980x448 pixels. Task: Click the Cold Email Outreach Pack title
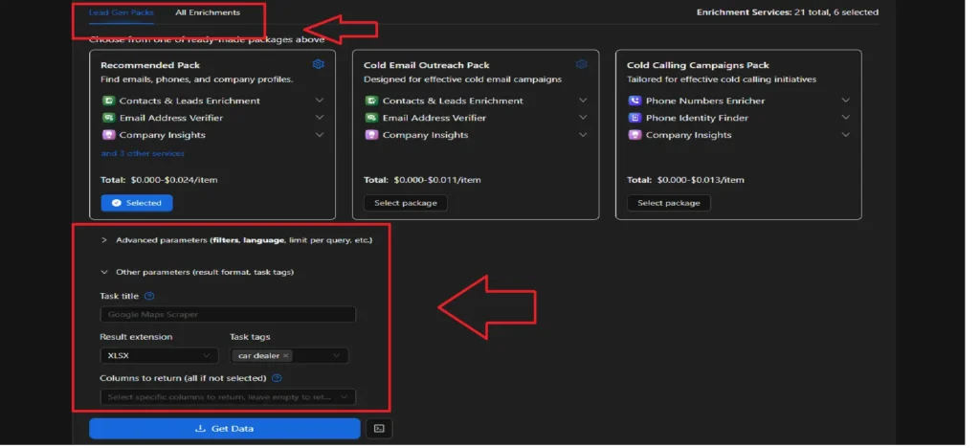click(x=427, y=65)
